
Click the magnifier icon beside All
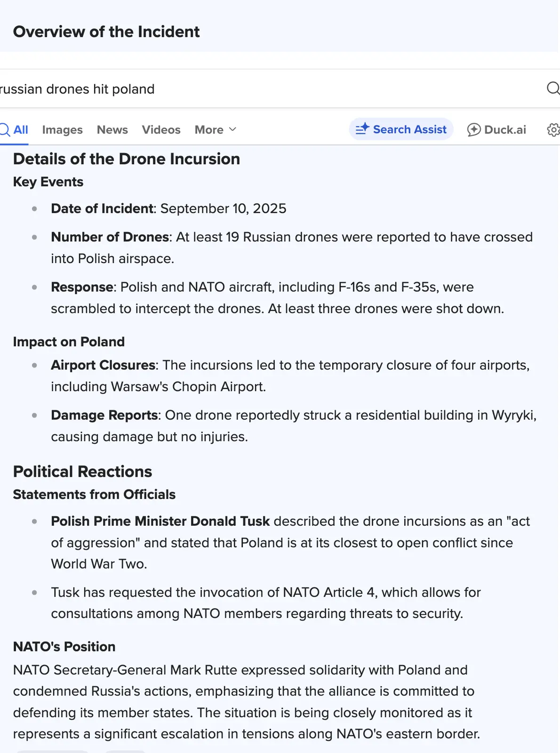point(5,129)
